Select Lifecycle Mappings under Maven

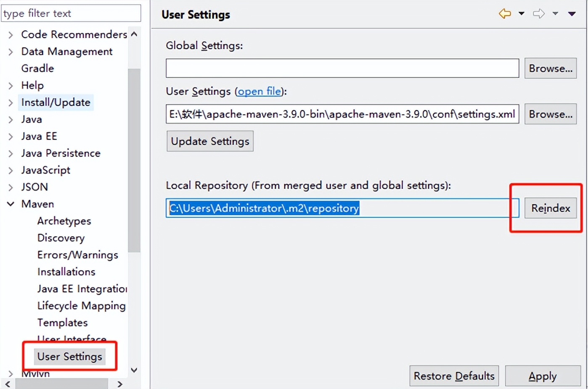click(x=81, y=306)
